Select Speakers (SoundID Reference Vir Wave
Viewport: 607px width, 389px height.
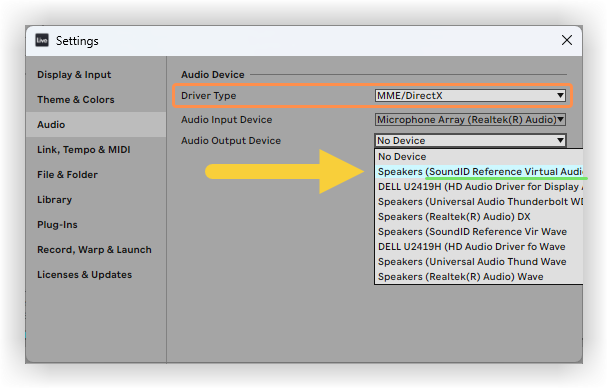pyautogui.click(x=479, y=231)
